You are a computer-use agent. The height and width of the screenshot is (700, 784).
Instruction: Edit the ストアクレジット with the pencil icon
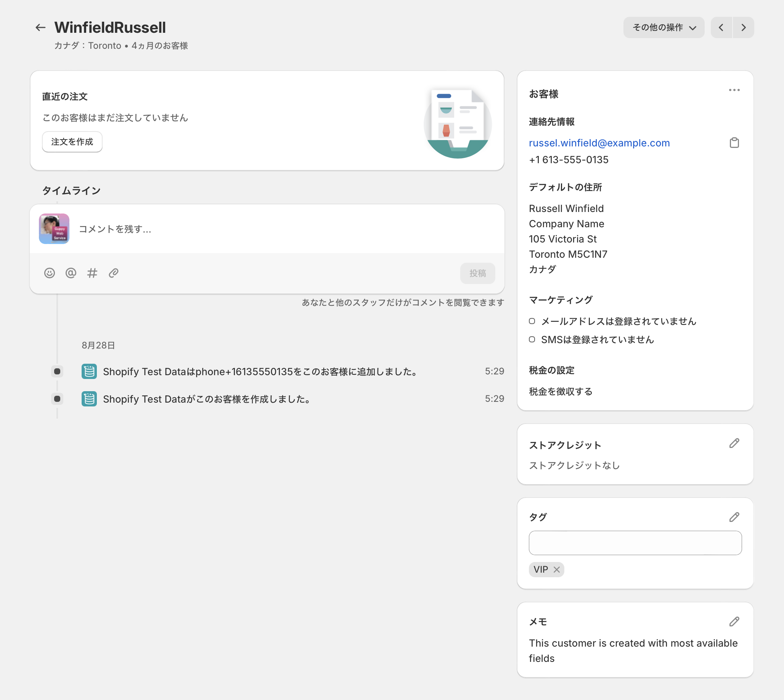click(x=734, y=443)
